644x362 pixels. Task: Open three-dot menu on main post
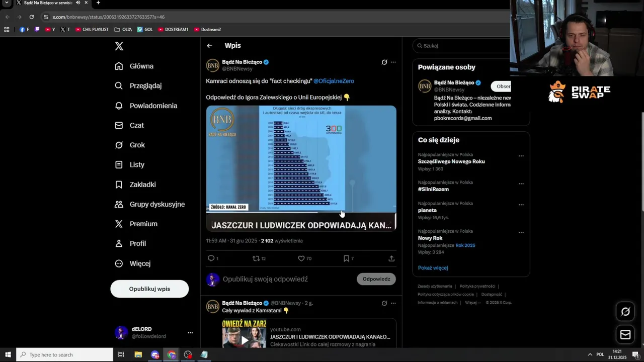[x=393, y=62]
